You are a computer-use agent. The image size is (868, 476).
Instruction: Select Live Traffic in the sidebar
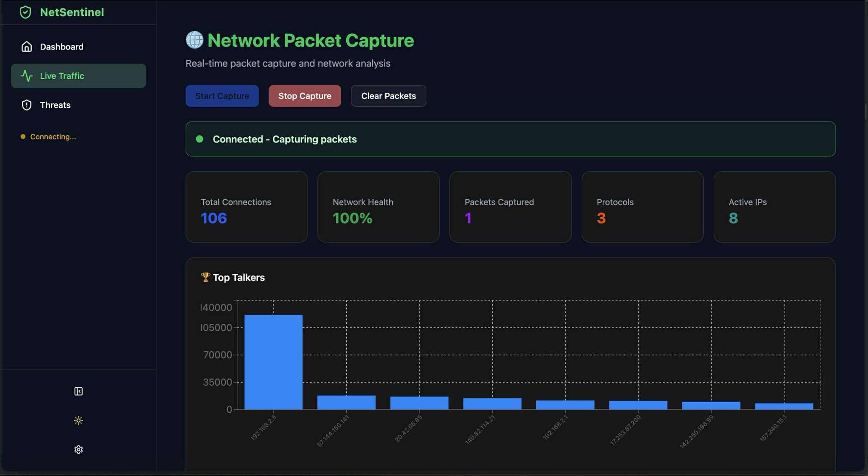[x=79, y=76]
